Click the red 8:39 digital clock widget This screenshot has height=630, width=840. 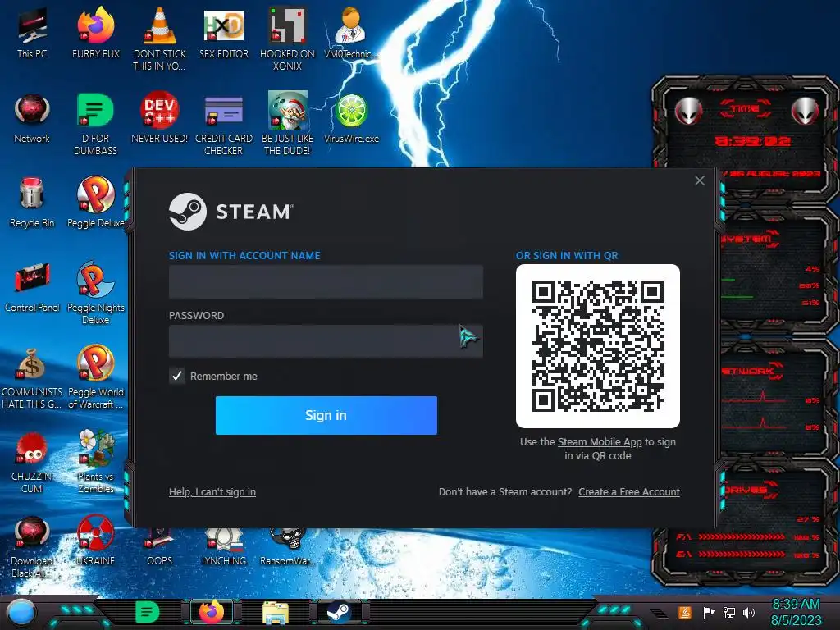coord(752,141)
